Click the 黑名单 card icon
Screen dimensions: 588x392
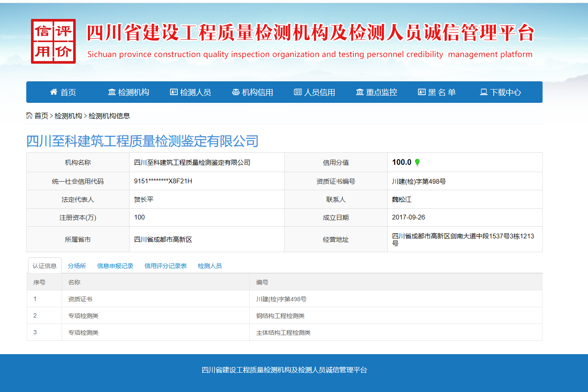point(422,92)
